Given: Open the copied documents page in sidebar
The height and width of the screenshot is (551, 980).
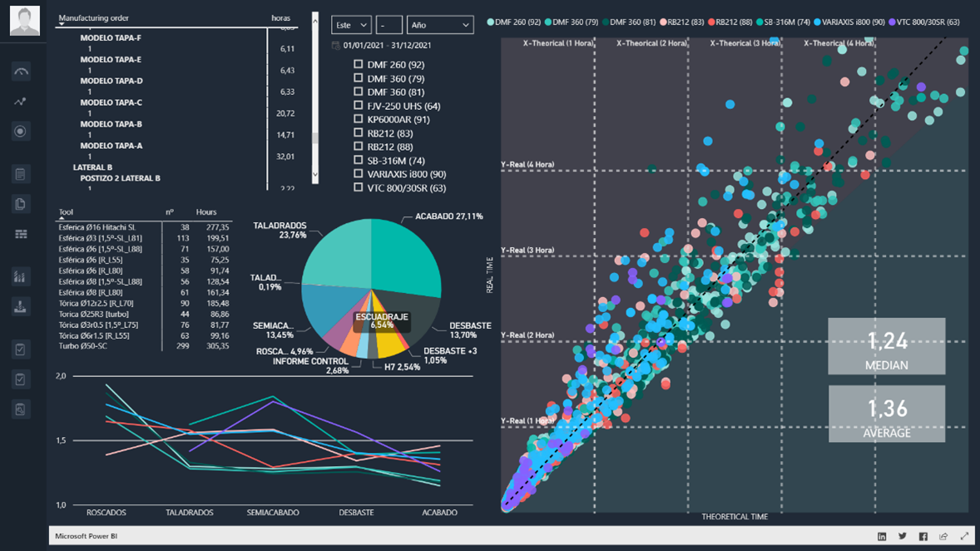Looking at the screenshot, I should (21, 204).
